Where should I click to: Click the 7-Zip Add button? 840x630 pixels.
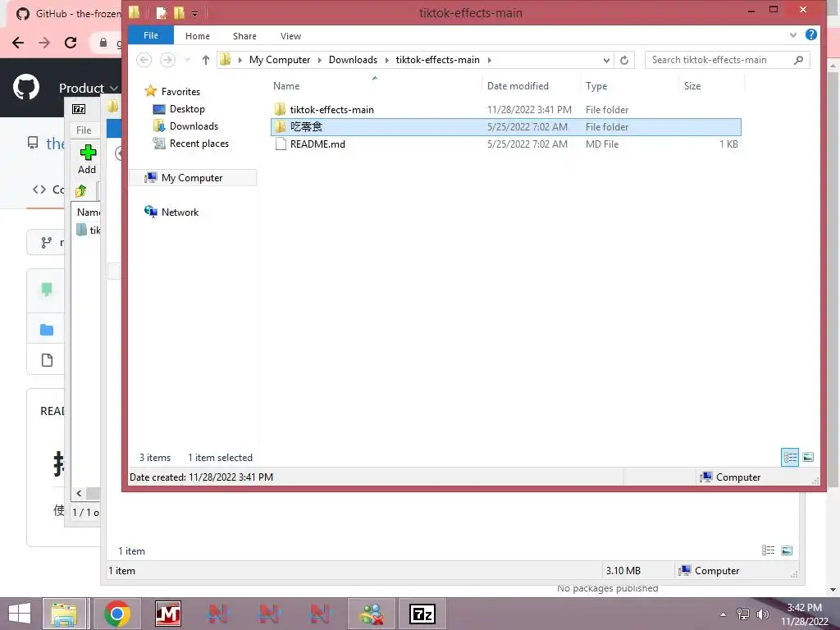87,160
